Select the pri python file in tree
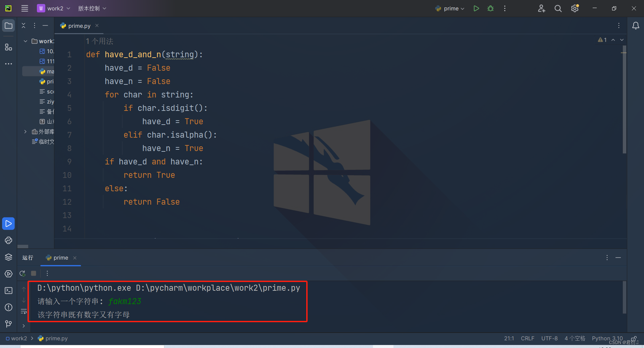 [x=47, y=81]
